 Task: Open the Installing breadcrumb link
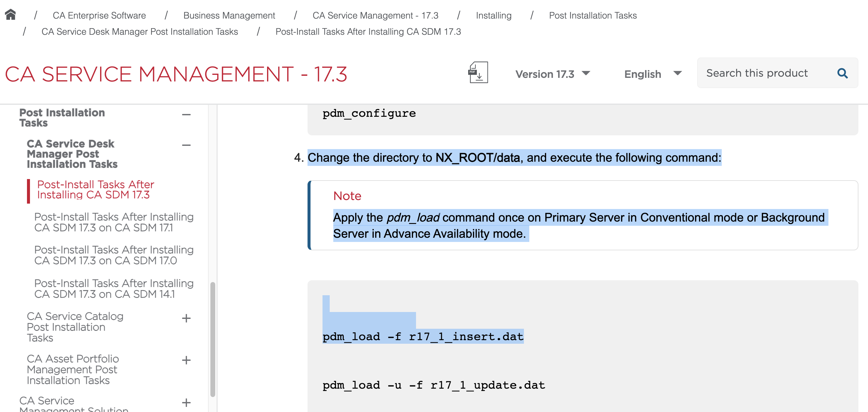click(x=493, y=15)
